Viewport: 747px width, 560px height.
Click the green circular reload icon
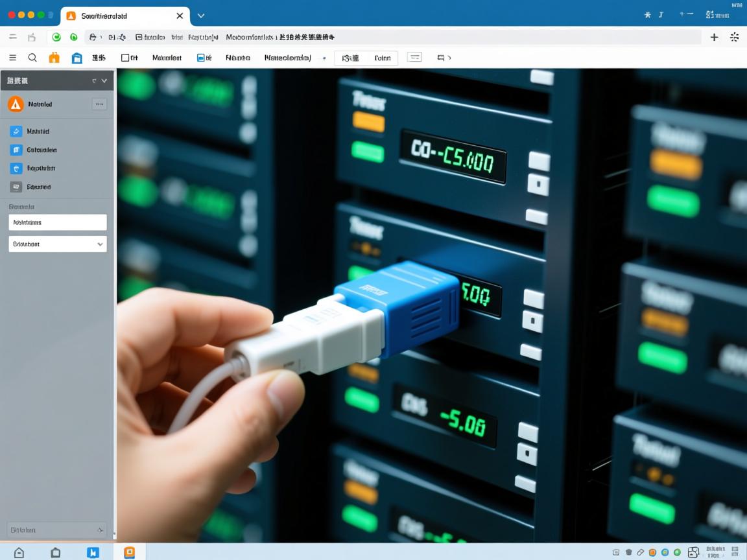point(56,38)
